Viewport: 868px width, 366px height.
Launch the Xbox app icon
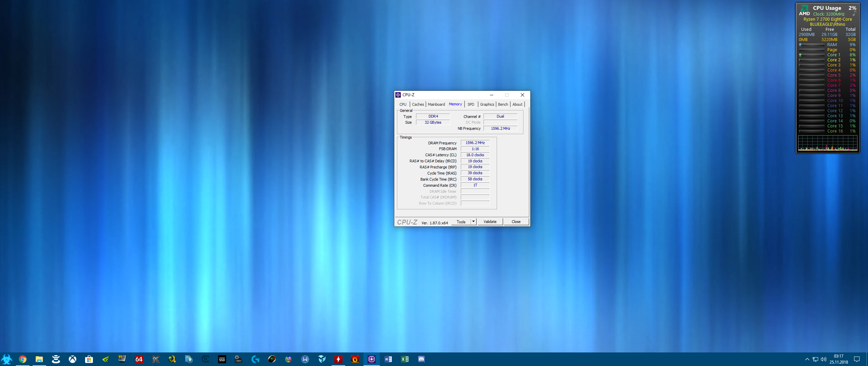point(73,359)
